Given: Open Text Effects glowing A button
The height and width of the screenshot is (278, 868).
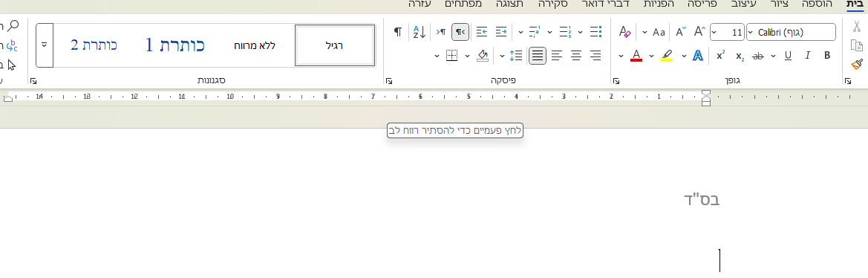Looking at the screenshot, I should click(x=699, y=56).
